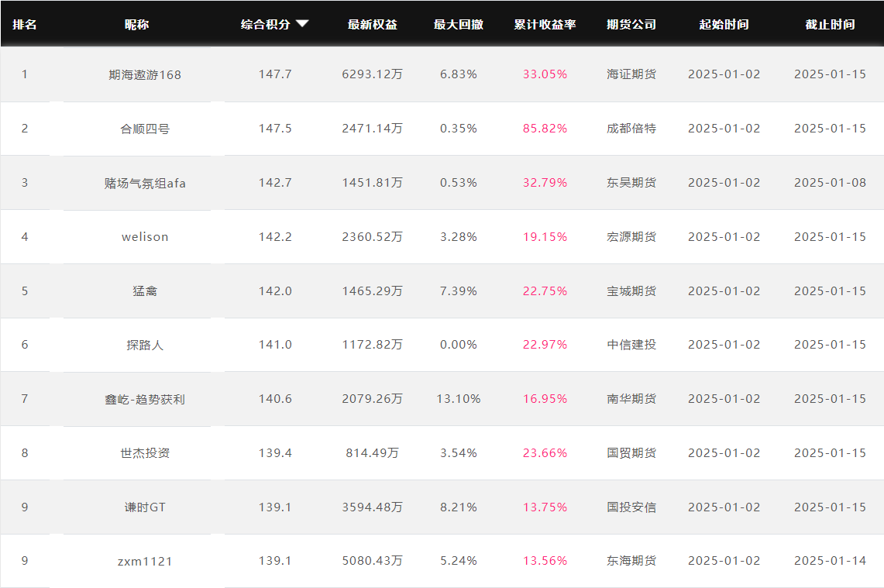The height and width of the screenshot is (588, 884).
Task: Select end date 2025-01-08
Action: pyautogui.click(x=830, y=183)
